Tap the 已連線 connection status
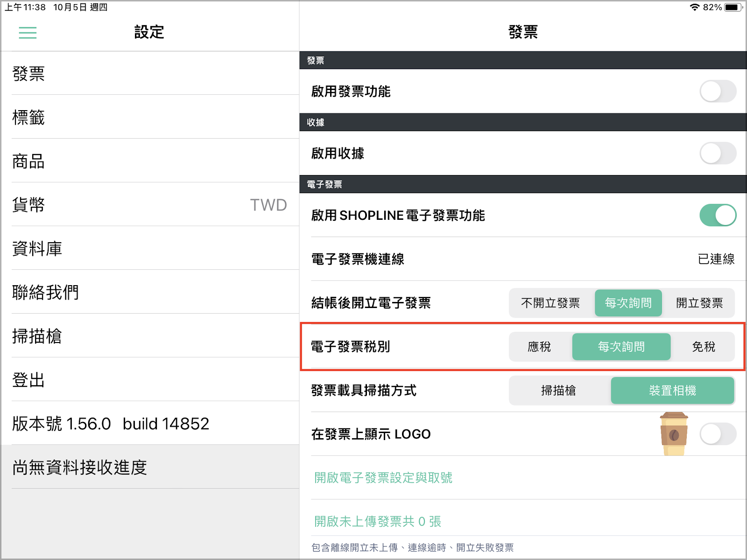Viewport: 747px width, 560px height. pyautogui.click(x=716, y=259)
